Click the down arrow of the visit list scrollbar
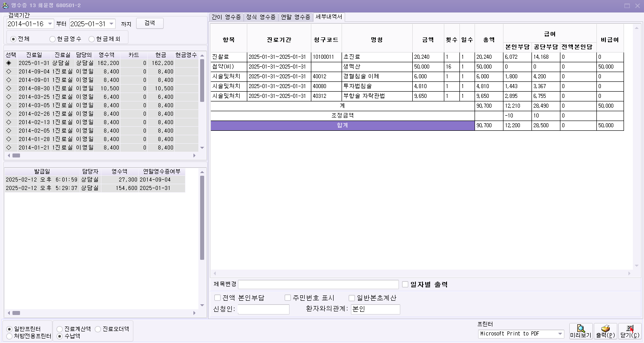The image size is (644, 343). [x=202, y=148]
